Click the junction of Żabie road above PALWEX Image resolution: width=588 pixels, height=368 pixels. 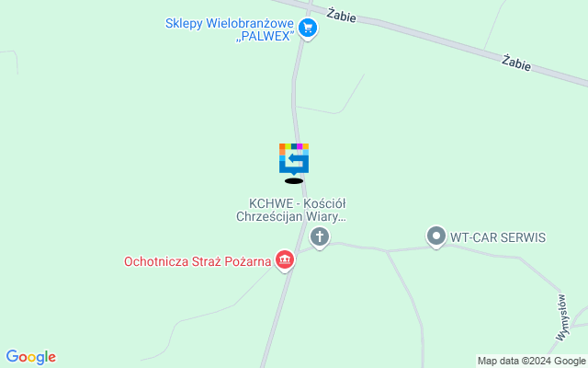tap(311, 5)
